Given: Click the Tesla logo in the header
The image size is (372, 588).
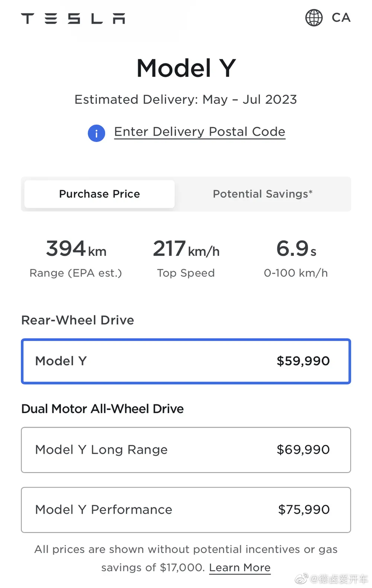Looking at the screenshot, I should pyautogui.click(x=73, y=18).
